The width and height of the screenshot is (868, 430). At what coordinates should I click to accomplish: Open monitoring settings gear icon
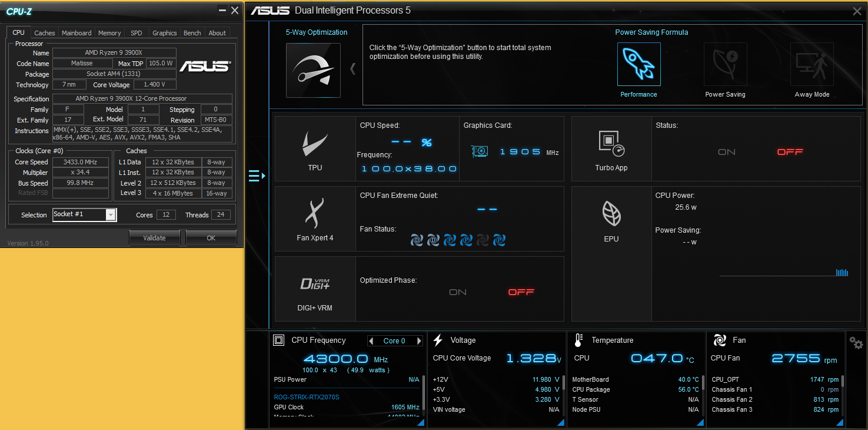pos(856,343)
